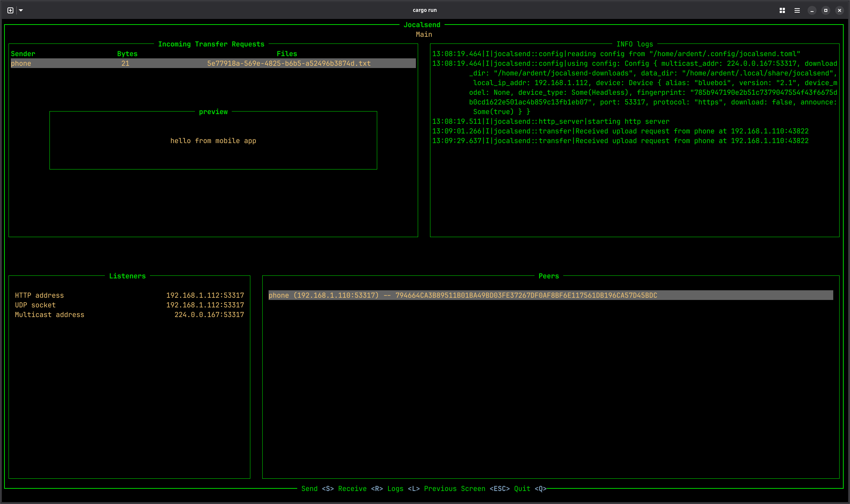Image resolution: width=850 pixels, height=504 pixels.
Task: Click the Logs <L> shortcut
Action: (x=403, y=489)
